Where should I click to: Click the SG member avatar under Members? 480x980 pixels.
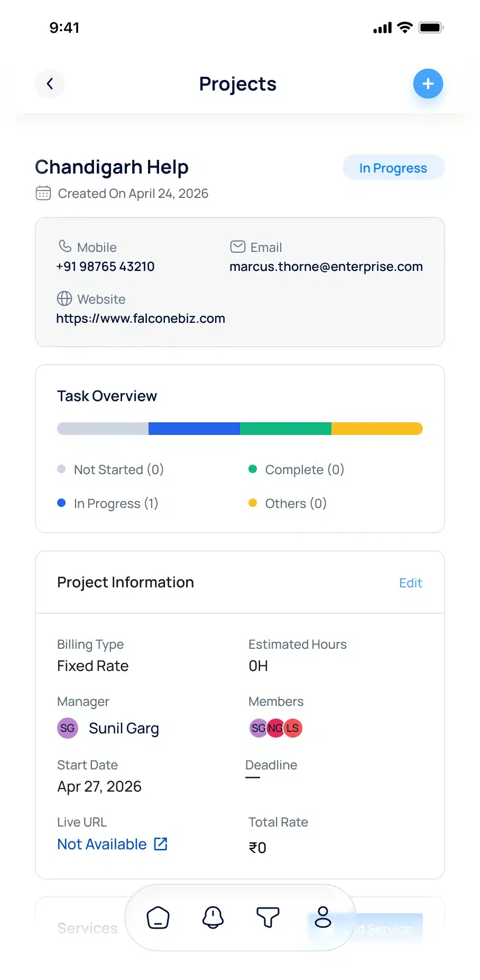(x=258, y=728)
